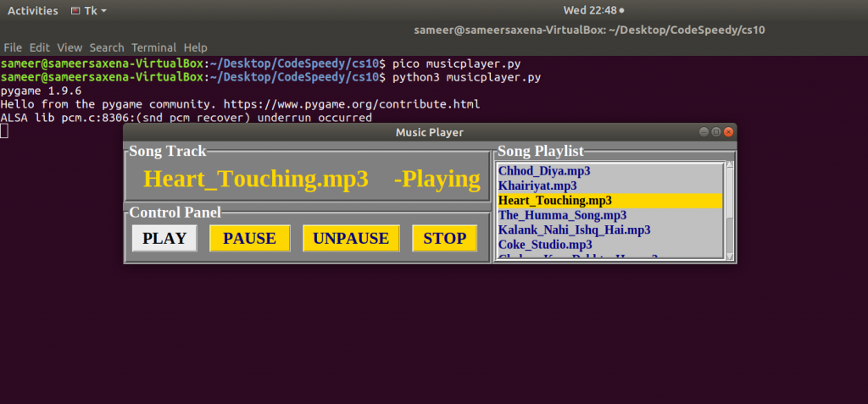Click the terminal window title text

[x=590, y=30]
